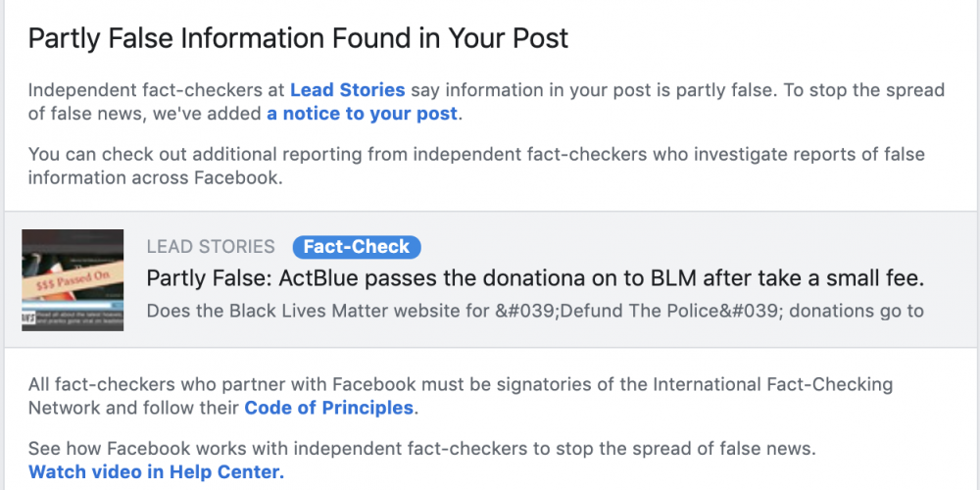Open the "Partly False: ActBlue" article headline
Screen dimensions: 980x490
tap(535, 278)
